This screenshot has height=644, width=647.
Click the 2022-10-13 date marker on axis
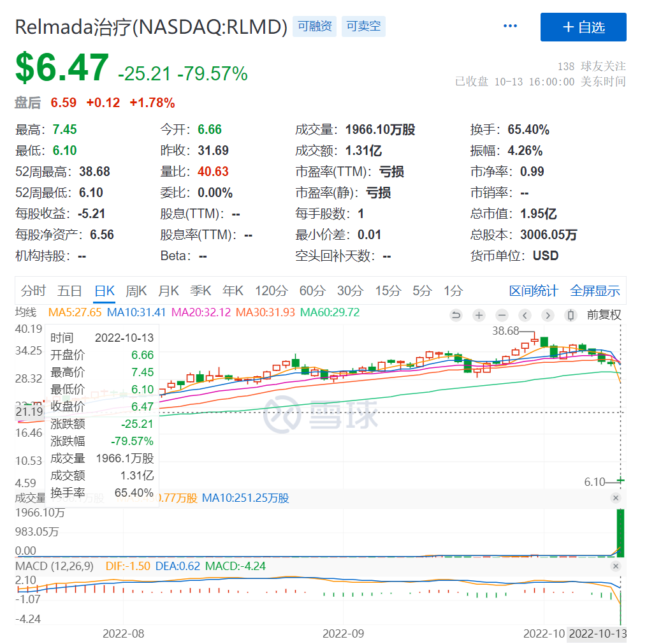[x=597, y=634]
